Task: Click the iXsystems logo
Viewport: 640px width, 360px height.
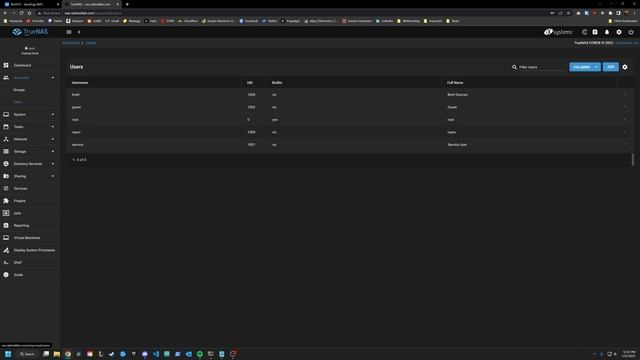Action: [558, 32]
